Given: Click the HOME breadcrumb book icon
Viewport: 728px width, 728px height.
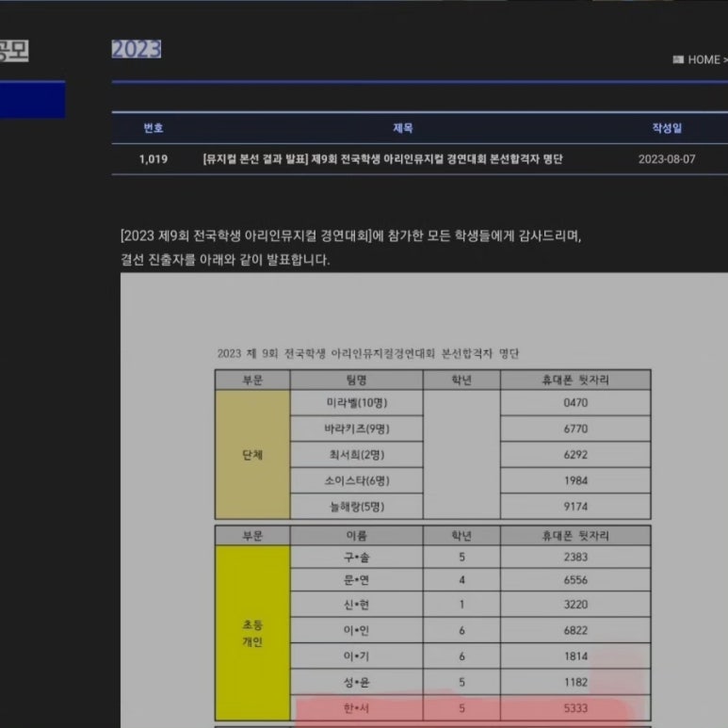Looking at the screenshot, I should (x=678, y=60).
